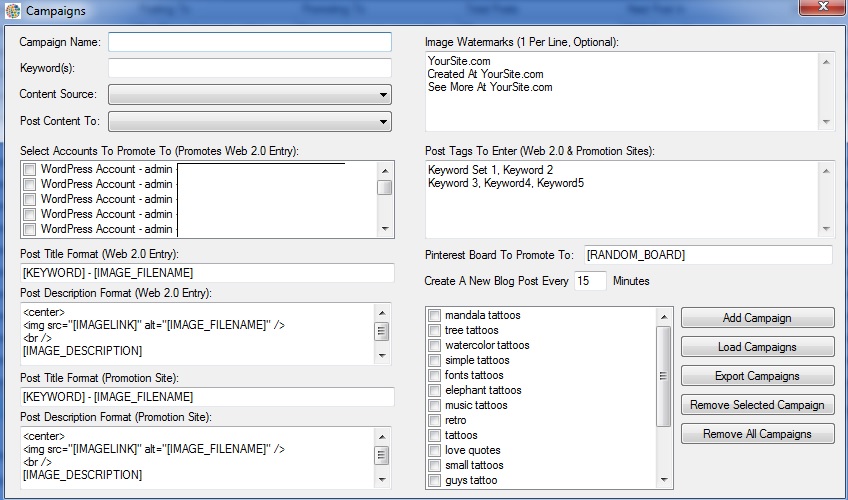Tick the watercolor tattoos checkbox
Screen dimensions: 848x500
pos(434,345)
